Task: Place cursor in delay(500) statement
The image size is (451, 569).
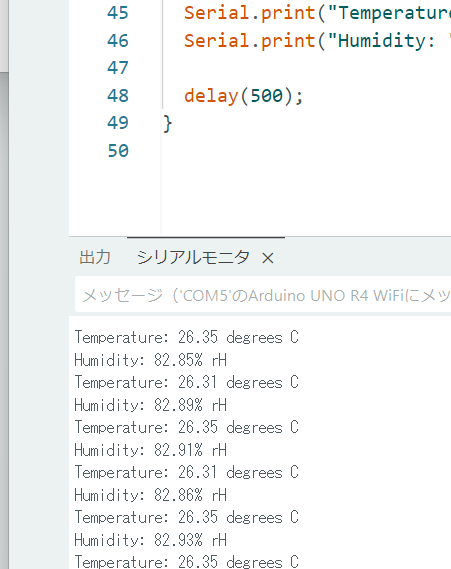Action: [x=243, y=96]
